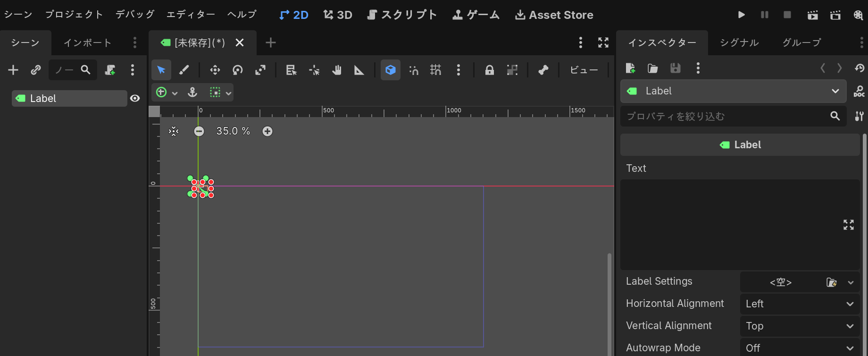Screen dimensions: 868x356
Task: Toggle visibility of Label node
Action: (135, 98)
